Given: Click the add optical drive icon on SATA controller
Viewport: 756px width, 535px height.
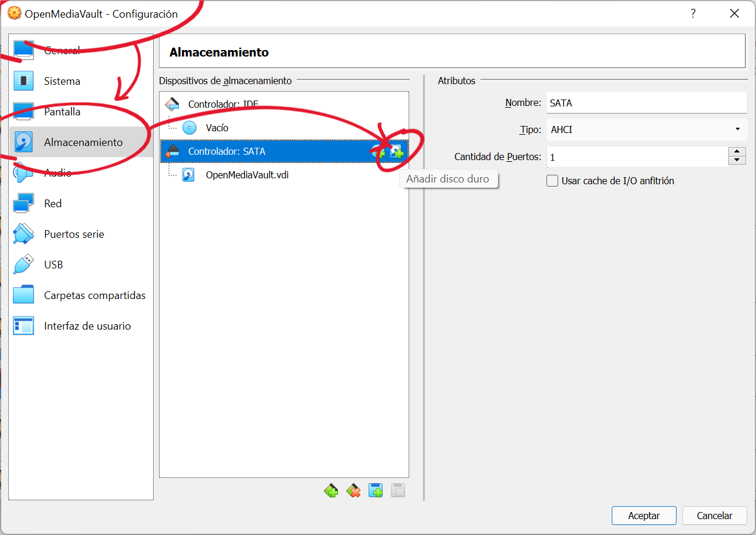Looking at the screenshot, I should point(379,152).
